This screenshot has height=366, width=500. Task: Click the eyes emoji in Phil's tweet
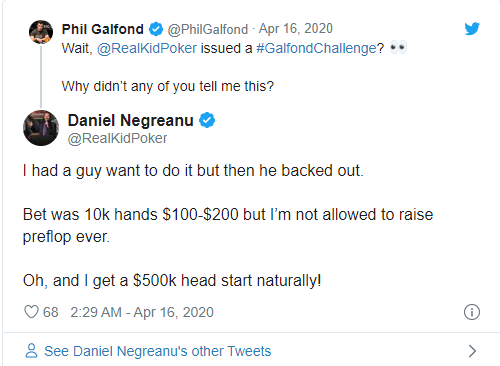coord(398,48)
